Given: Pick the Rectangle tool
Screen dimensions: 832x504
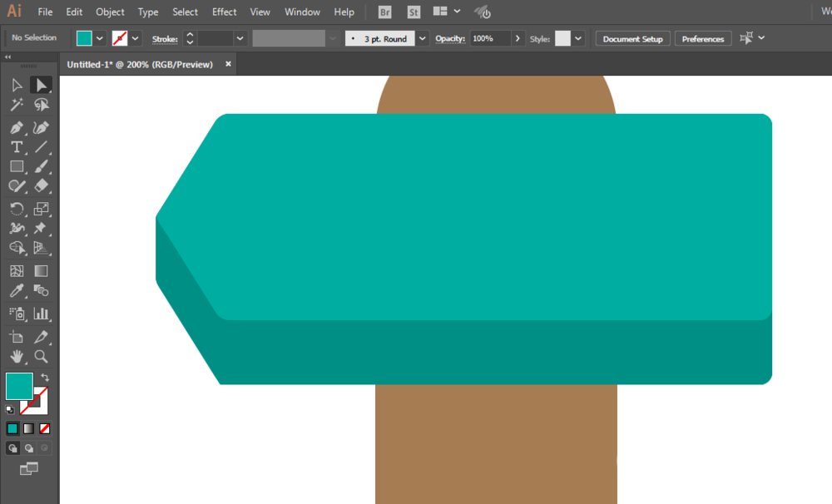Looking at the screenshot, I should click(x=17, y=166).
